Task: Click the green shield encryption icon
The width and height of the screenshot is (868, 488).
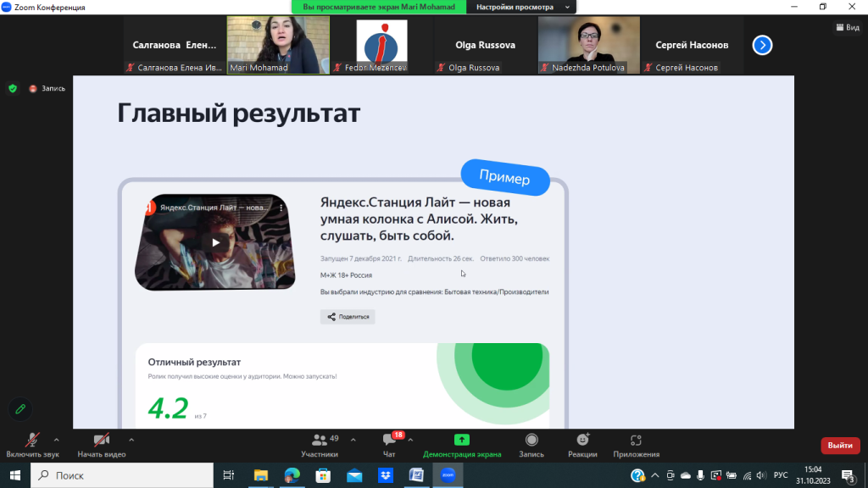Action: (x=13, y=88)
